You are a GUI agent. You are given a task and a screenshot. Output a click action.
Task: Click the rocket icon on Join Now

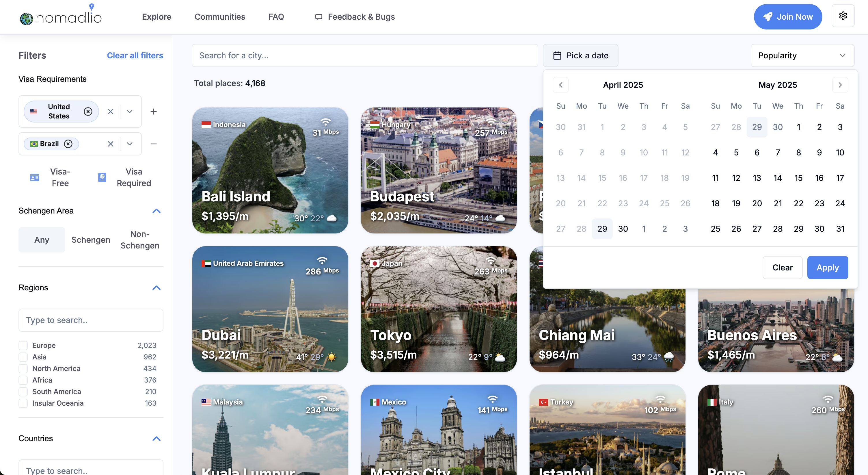(768, 17)
